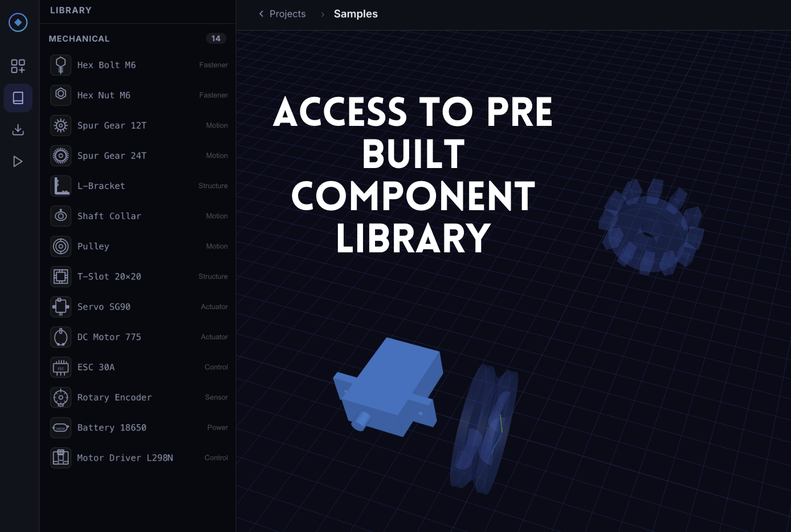Select Hex Nut M6 text
The width and height of the screenshot is (791, 532).
(104, 95)
